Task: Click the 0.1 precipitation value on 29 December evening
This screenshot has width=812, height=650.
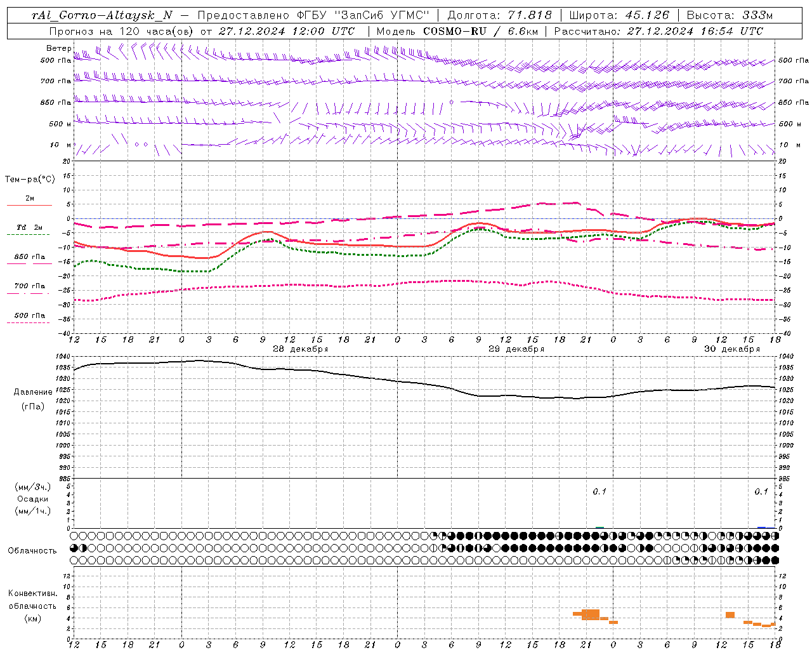Action: pos(599,492)
